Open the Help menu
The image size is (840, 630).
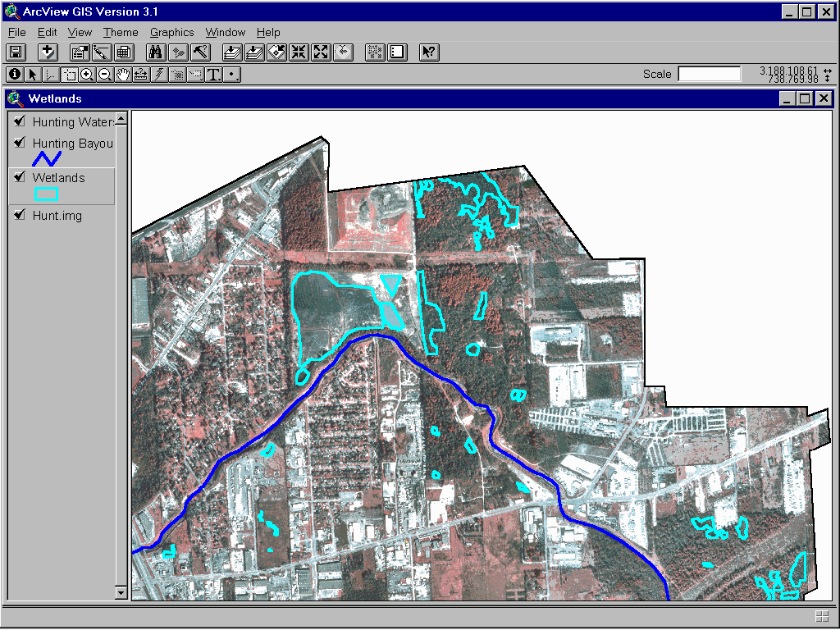(268, 32)
